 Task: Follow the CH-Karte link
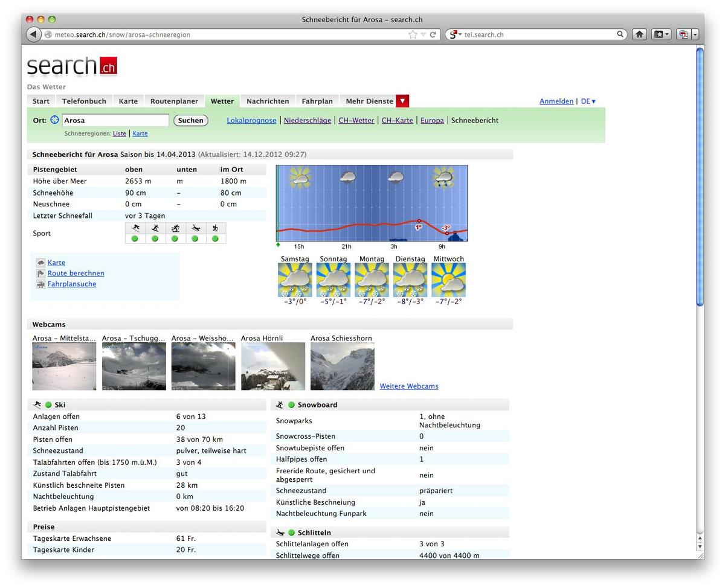tap(398, 120)
